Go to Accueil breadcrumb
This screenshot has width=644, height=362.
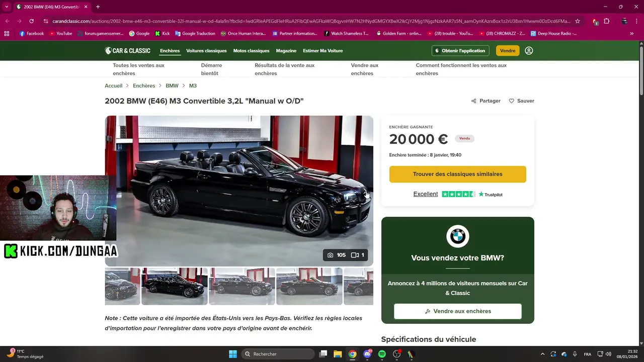pos(114,86)
